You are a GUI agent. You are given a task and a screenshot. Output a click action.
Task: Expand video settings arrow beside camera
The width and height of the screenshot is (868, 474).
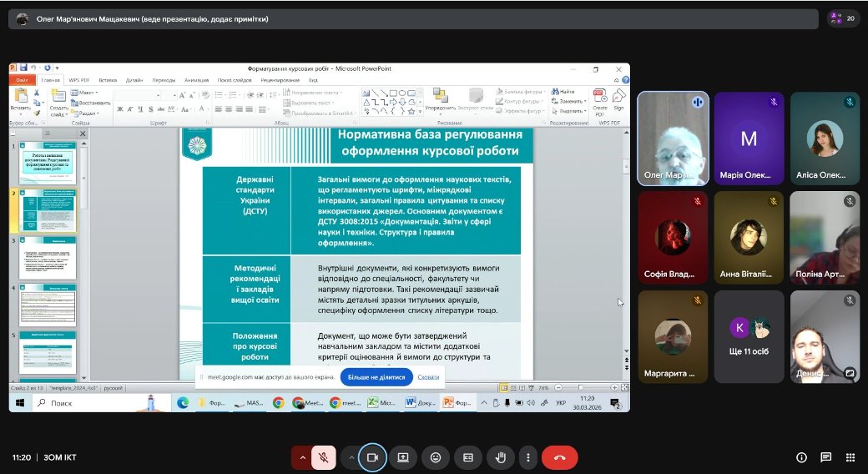[x=351, y=457]
